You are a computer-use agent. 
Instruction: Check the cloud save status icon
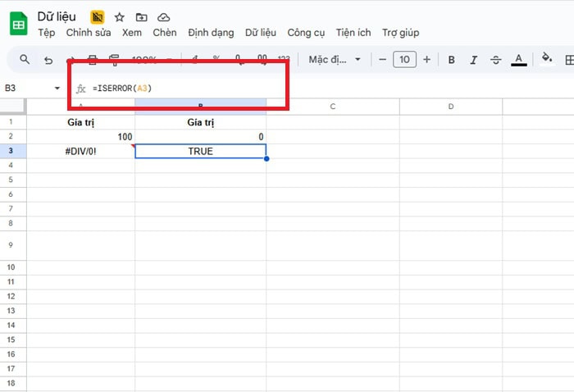(x=164, y=17)
